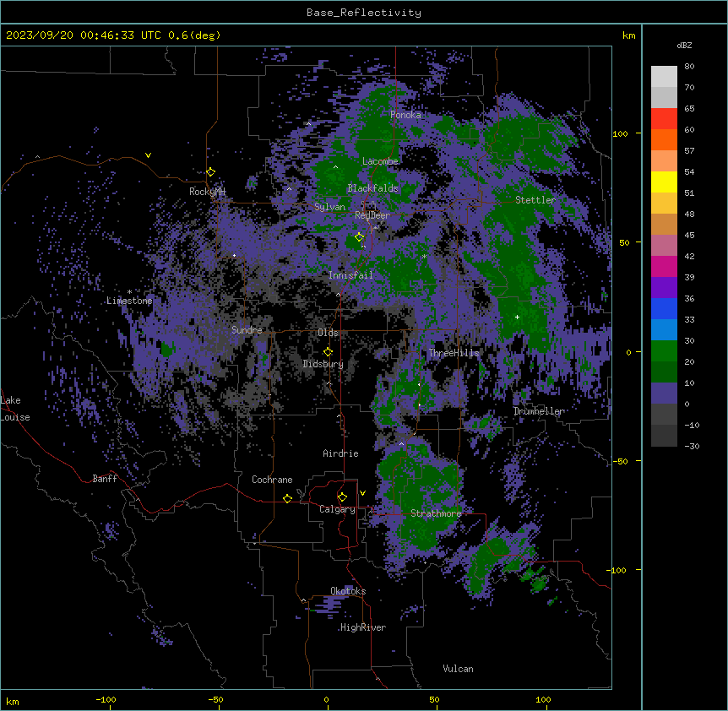This screenshot has height=711, width=728.
Task: Click the light gray 70-80 dBZ legend swatch
Action: pyautogui.click(x=664, y=77)
